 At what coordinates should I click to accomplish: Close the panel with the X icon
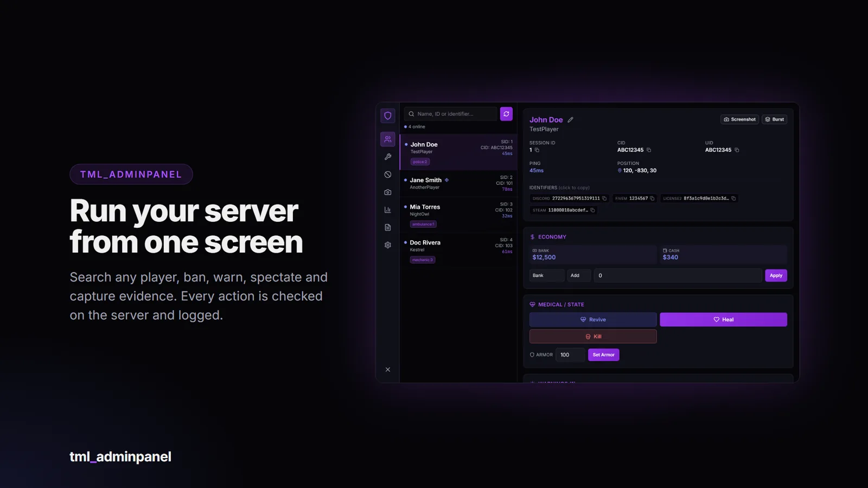point(387,370)
